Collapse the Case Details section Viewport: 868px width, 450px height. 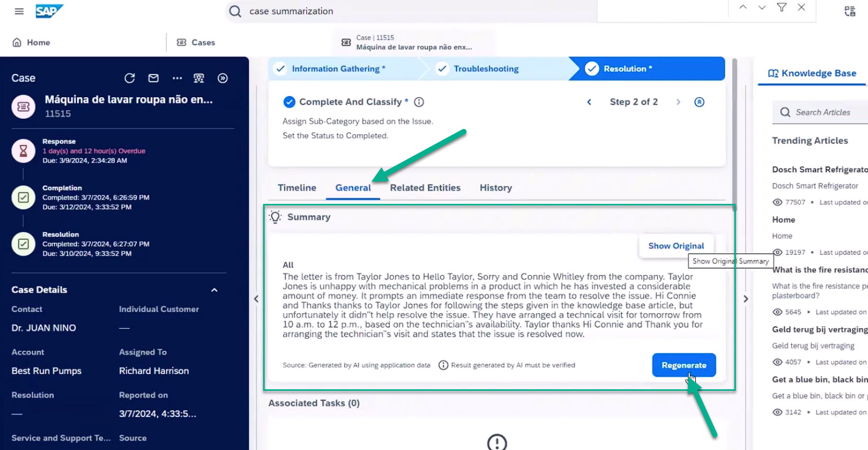point(214,290)
